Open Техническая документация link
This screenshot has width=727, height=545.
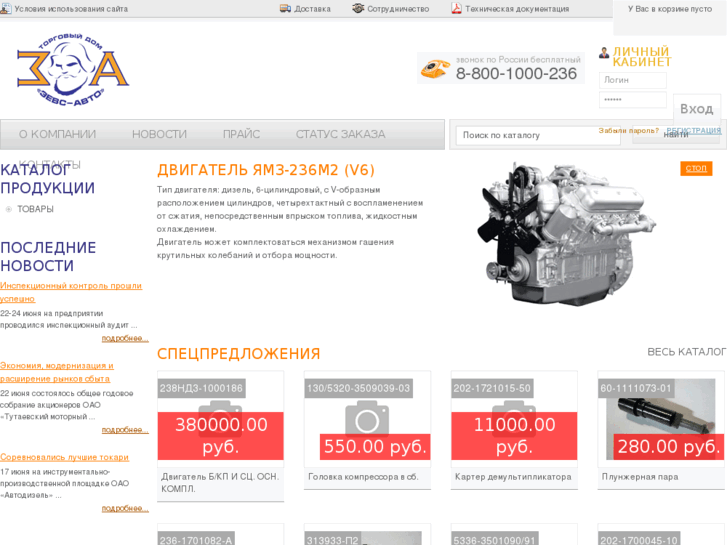(517, 9)
